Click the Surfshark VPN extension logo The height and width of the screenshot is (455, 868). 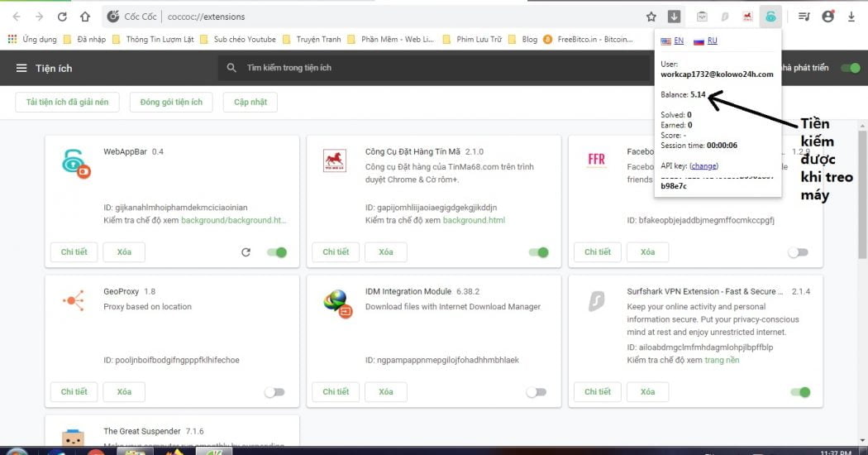pos(596,301)
